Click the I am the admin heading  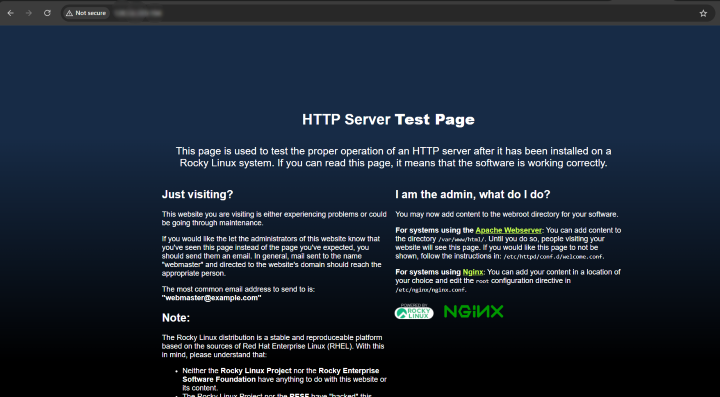pos(472,195)
